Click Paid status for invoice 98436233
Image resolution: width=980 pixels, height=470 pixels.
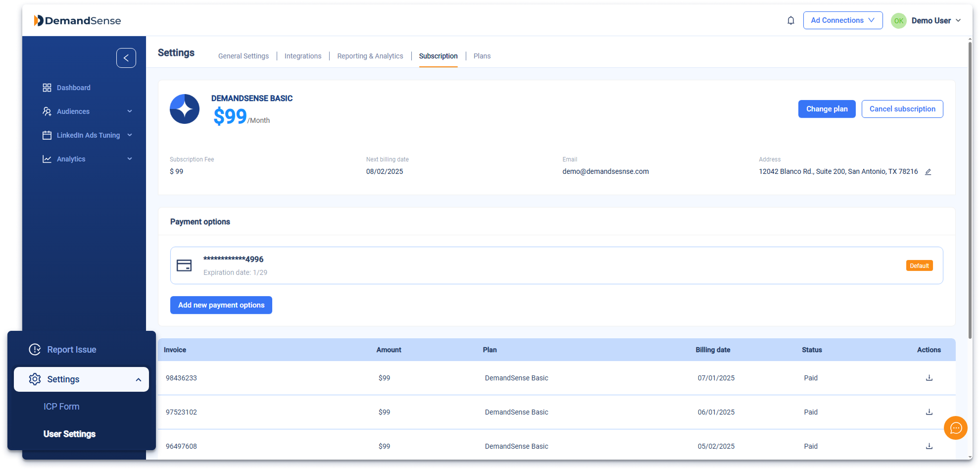[x=811, y=378]
